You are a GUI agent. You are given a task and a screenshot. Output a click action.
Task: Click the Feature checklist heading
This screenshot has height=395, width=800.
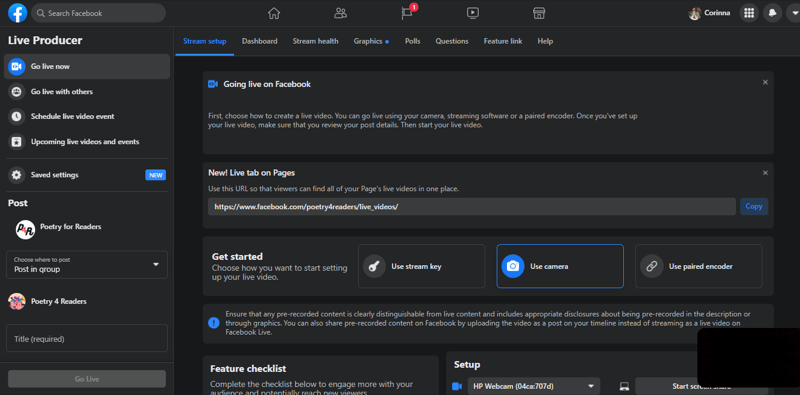coord(248,368)
